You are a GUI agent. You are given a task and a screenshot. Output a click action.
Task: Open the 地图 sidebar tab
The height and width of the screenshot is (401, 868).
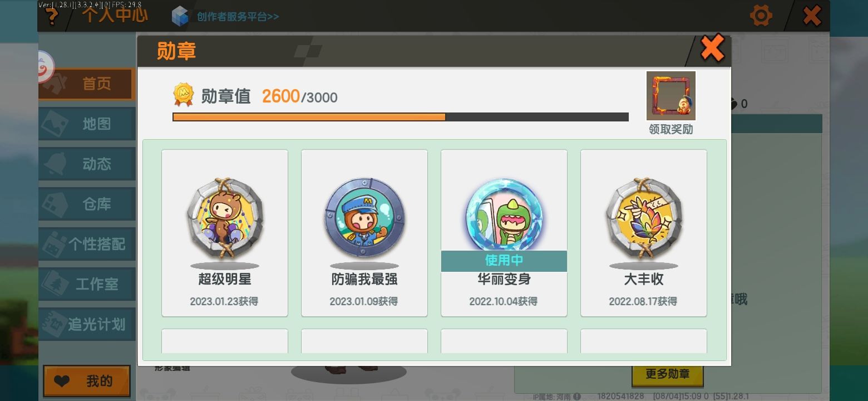pos(87,124)
